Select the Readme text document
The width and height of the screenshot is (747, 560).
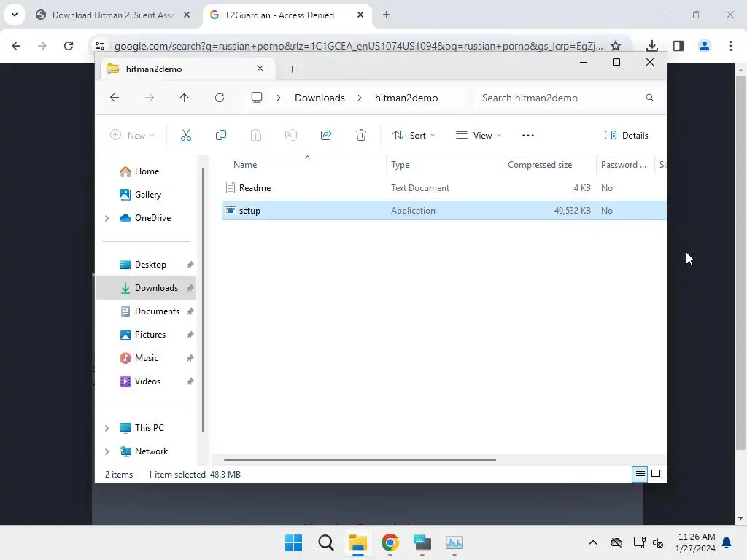point(444,187)
